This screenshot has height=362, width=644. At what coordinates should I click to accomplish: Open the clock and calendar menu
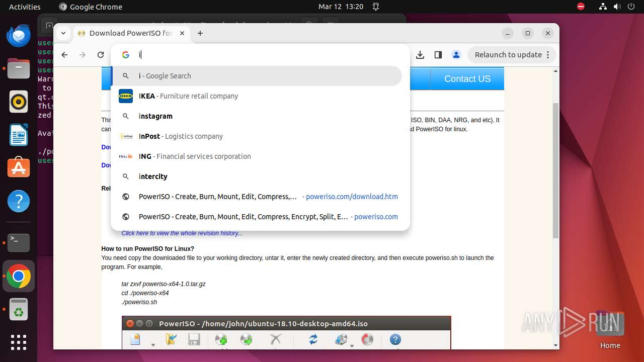point(341,7)
